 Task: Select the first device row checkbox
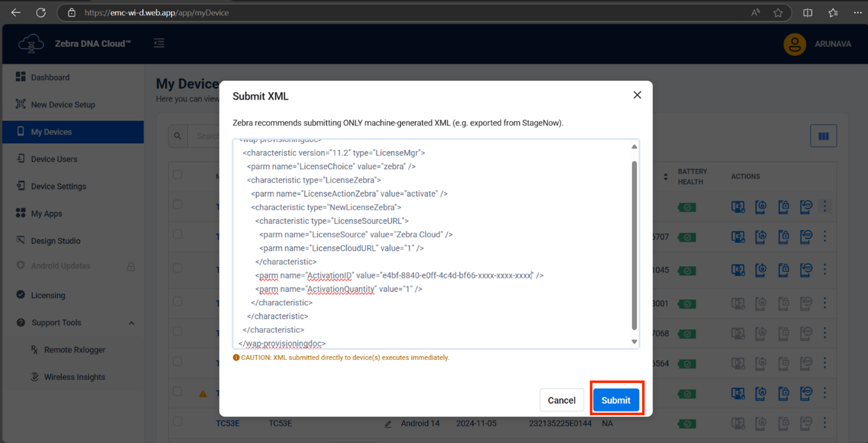[177, 205]
